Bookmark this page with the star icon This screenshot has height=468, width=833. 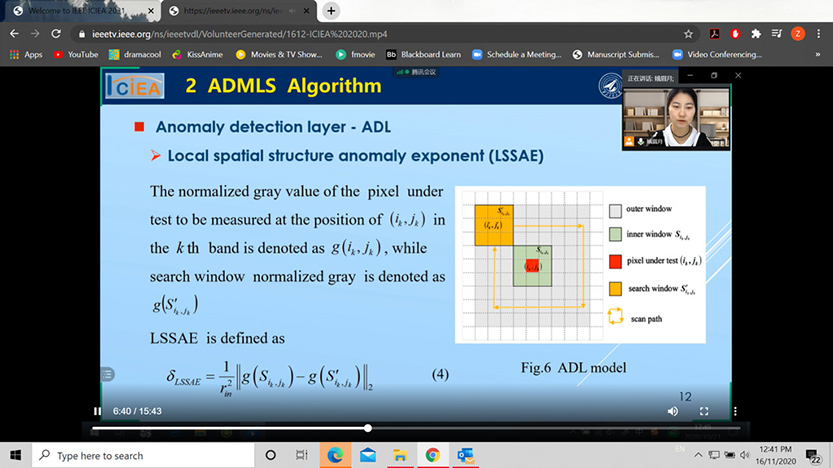pos(688,34)
